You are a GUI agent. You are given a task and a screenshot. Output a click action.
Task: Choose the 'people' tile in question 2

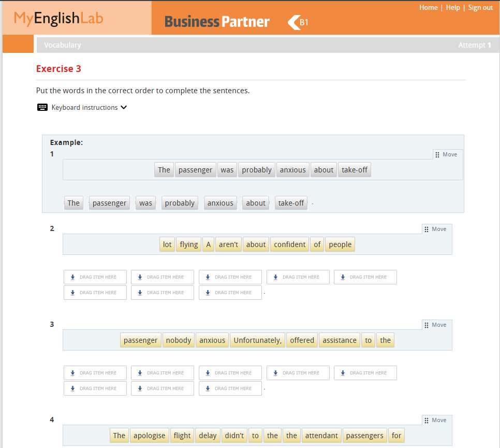[340, 244]
